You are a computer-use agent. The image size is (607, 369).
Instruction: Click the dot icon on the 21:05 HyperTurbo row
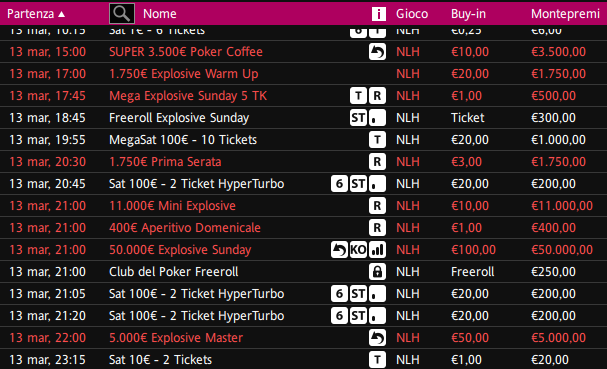tap(377, 294)
